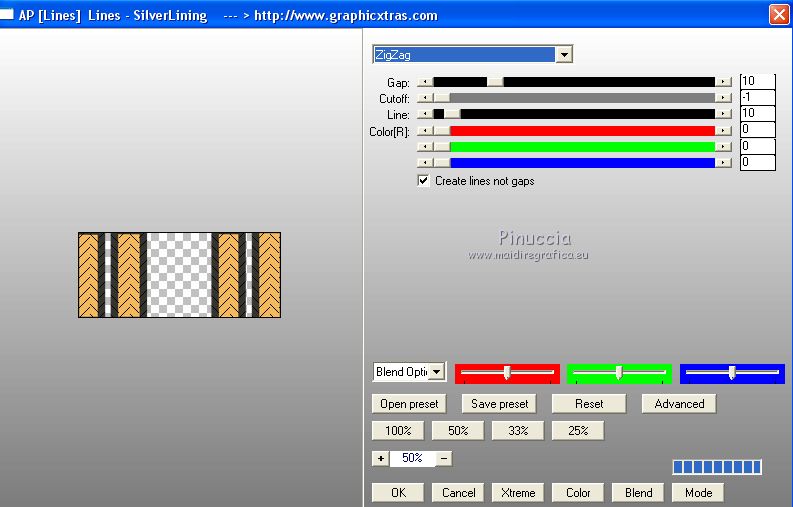The image size is (793, 507).
Task: Decrease green color with the left arrow
Action: [x=425, y=147]
